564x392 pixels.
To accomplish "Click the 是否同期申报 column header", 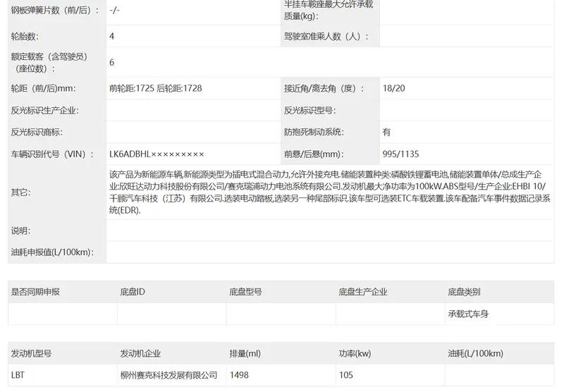I will coord(35,292).
